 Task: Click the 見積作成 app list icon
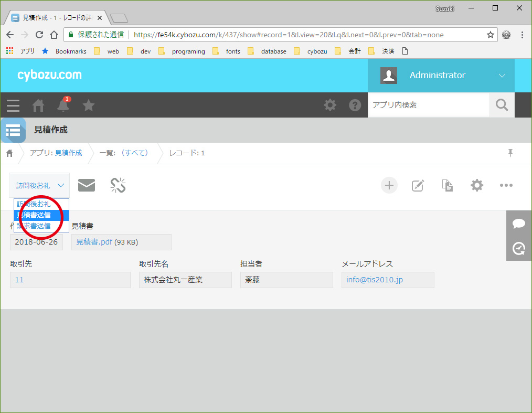pos(13,130)
